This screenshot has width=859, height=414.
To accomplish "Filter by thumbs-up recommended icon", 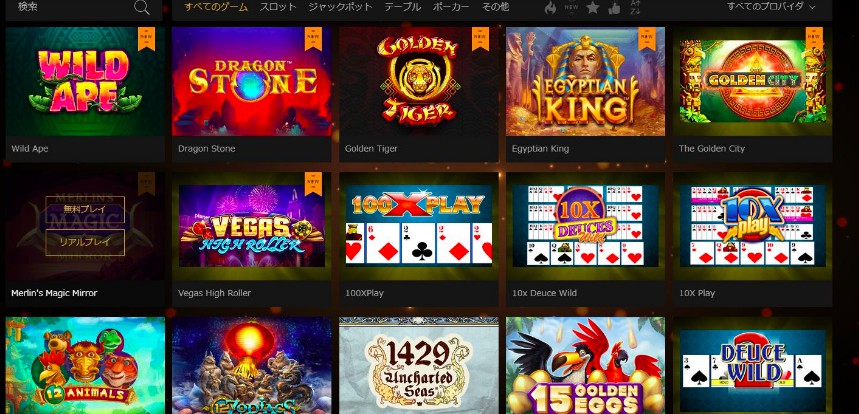I will pyautogui.click(x=614, y=8).
